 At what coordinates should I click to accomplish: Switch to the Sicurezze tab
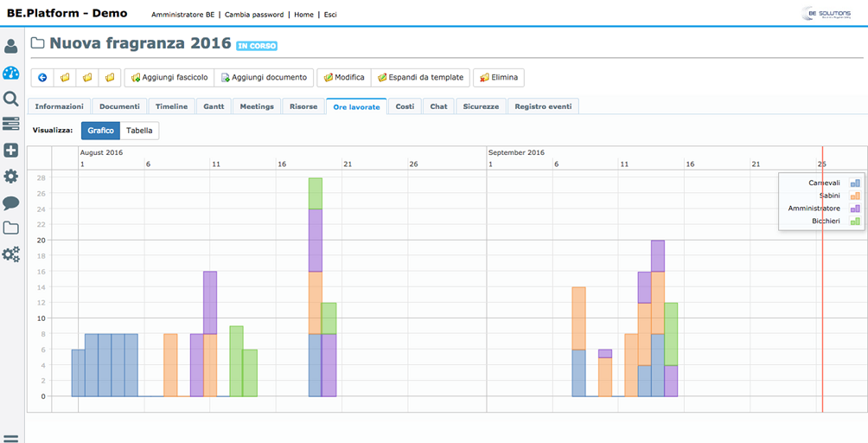481,106
